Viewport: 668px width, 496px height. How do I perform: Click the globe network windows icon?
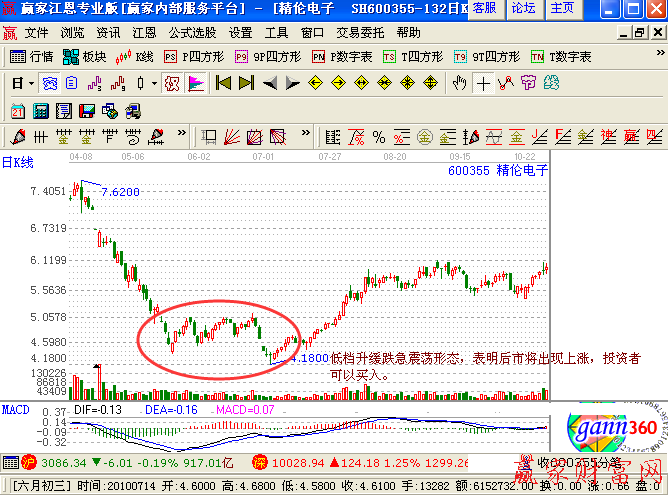[x=110, y=111]
